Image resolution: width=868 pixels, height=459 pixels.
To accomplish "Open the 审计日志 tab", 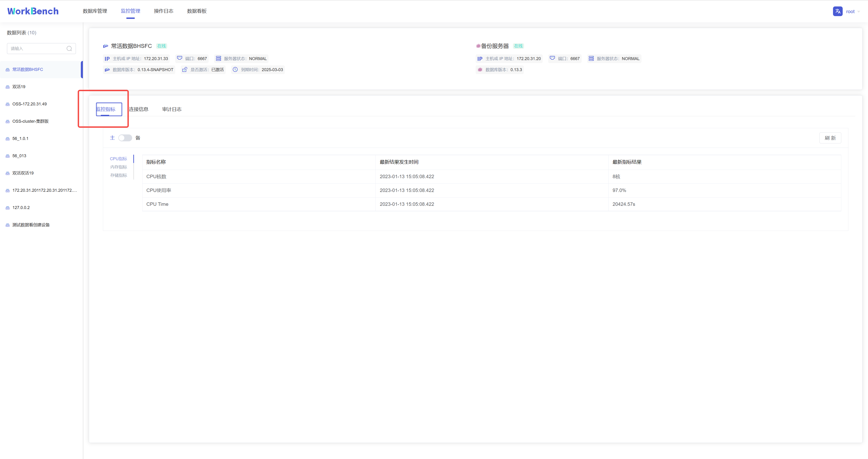I will 172,109.
